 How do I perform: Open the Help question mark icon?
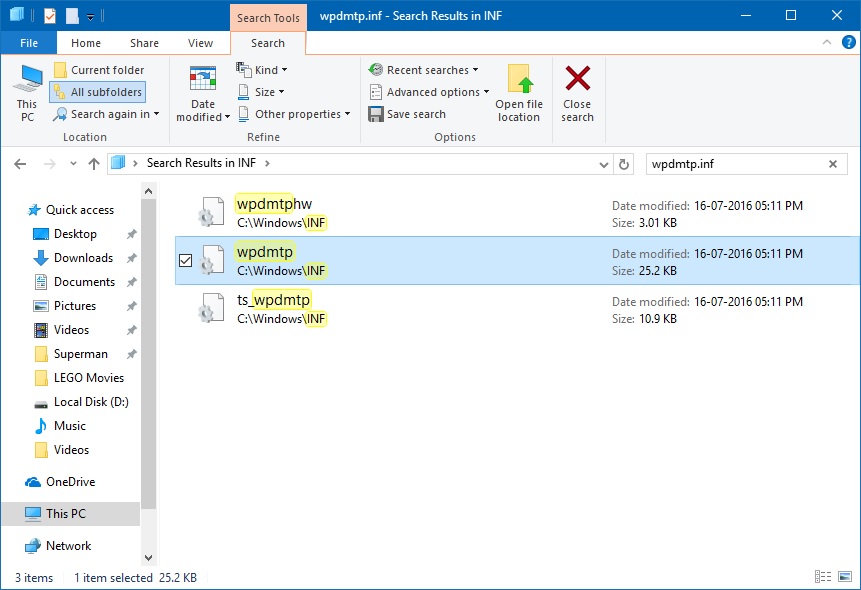tap(848, 42)
